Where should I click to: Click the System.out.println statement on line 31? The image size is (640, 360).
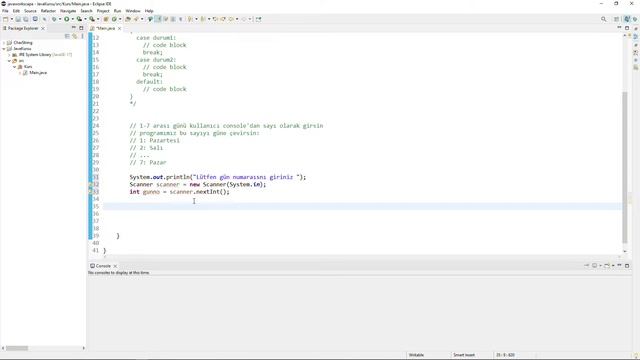pos(218,177)
